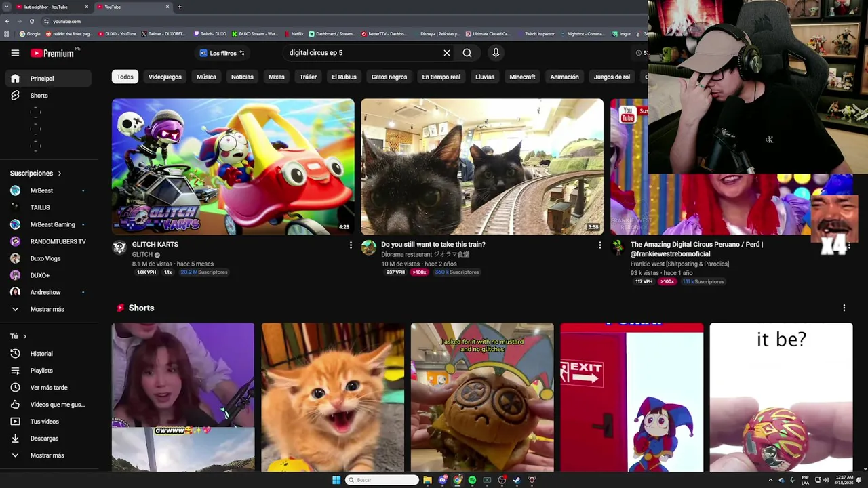Open Ver más tarde list
Viewport: 868px width, 488px height.
(47, 388)
